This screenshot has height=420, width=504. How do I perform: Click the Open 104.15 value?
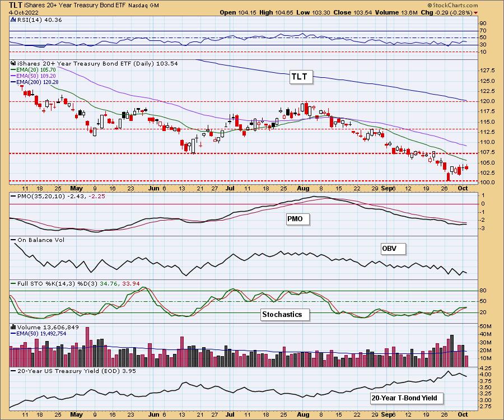pos(238,12)
